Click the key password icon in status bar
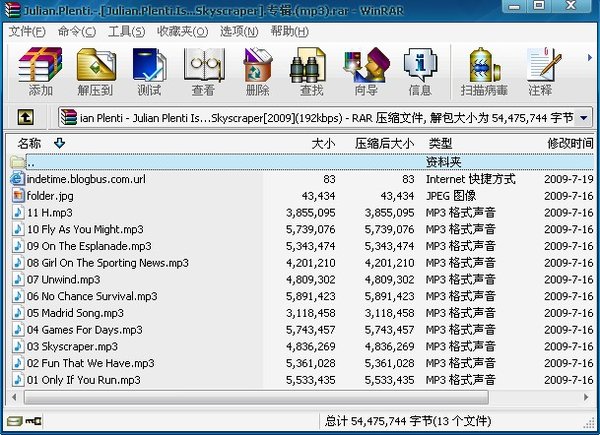 tap(33, 421)
